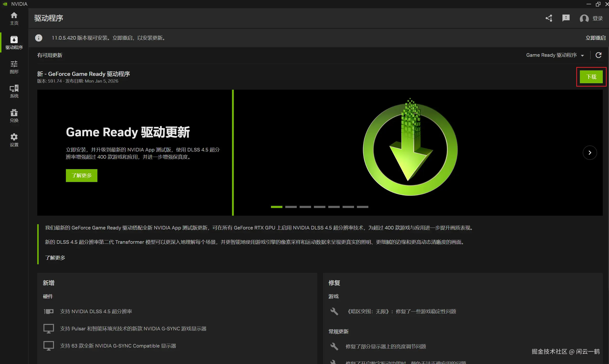Screen dimensions: 609x364
Task: Open Settings (设置) gear in sidebar
Action: pos(14,140)
